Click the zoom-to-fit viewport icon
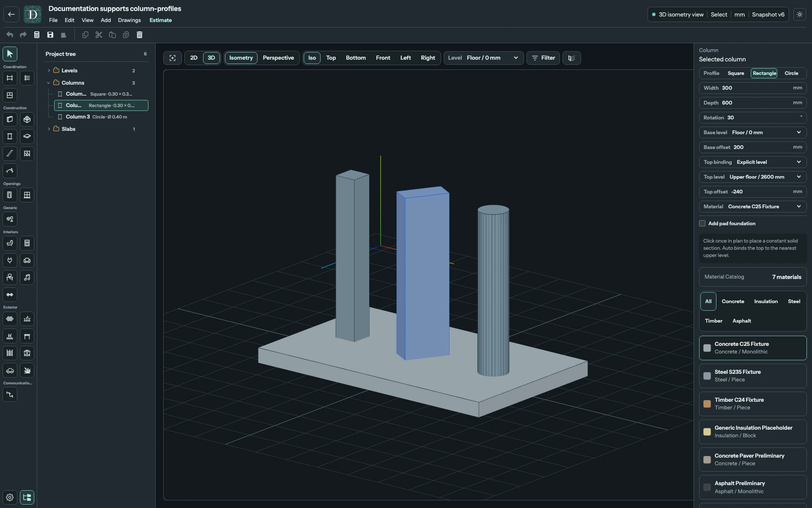Image resolution: width=812 pixels, height=508 pixels. click(173, 58)
